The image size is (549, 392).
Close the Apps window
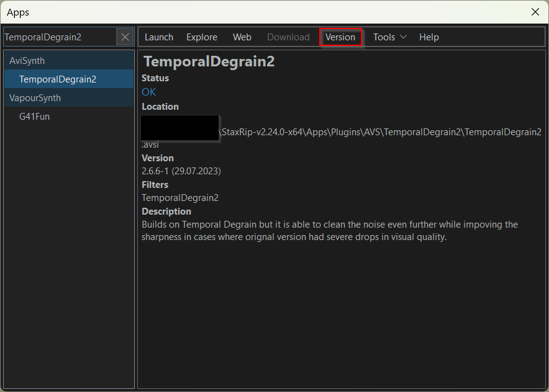click(x=535, y=12)
